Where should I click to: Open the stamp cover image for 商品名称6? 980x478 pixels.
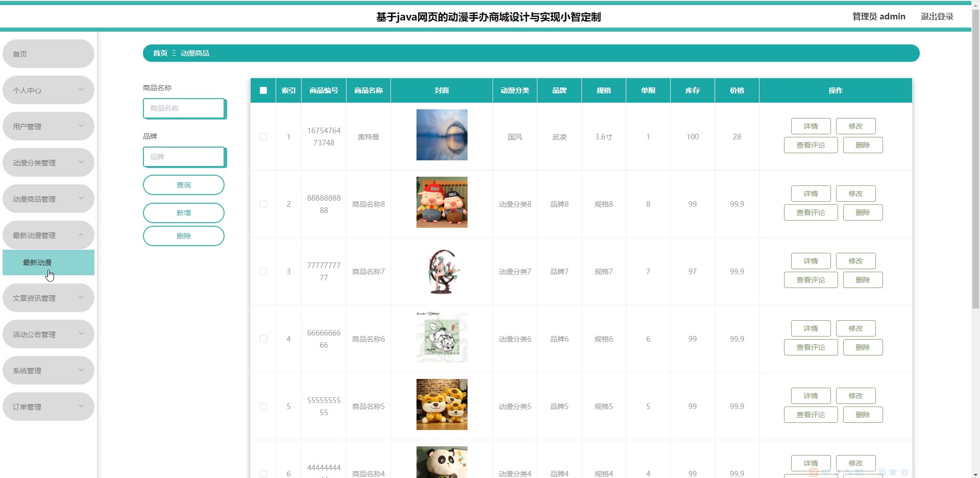pyautogui.click(x=442, y=337)
